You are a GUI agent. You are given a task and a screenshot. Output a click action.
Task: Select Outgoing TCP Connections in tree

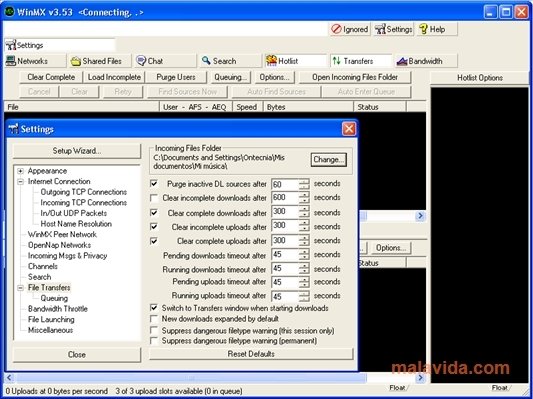(x=84, y=192)
